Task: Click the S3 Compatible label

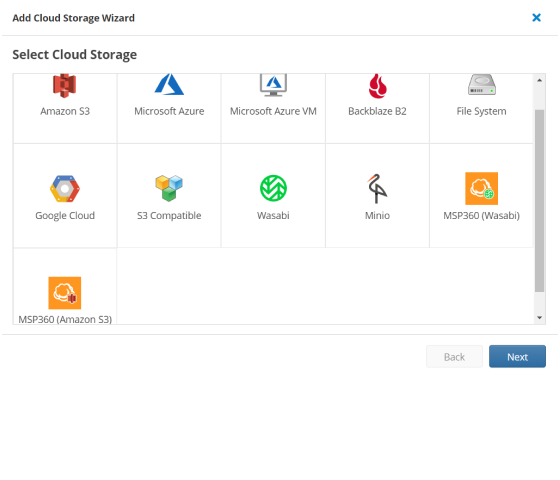Action: click(x=169, y=216)
